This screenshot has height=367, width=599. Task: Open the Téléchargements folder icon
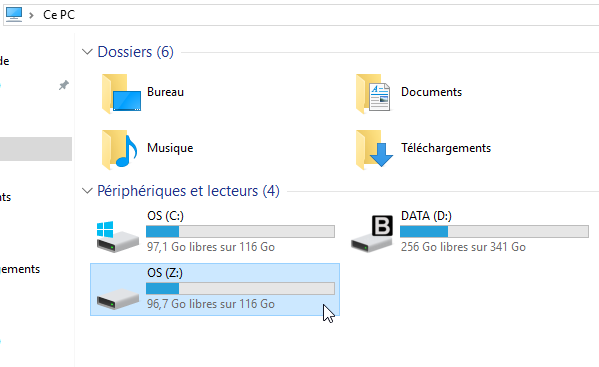(374, 150)
